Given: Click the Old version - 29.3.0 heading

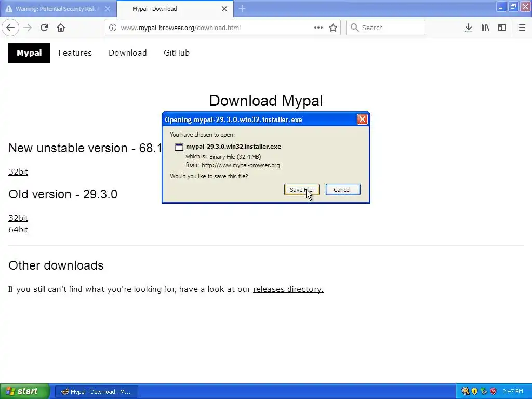Looking at the screenshot, I should [x=63, y=194].
